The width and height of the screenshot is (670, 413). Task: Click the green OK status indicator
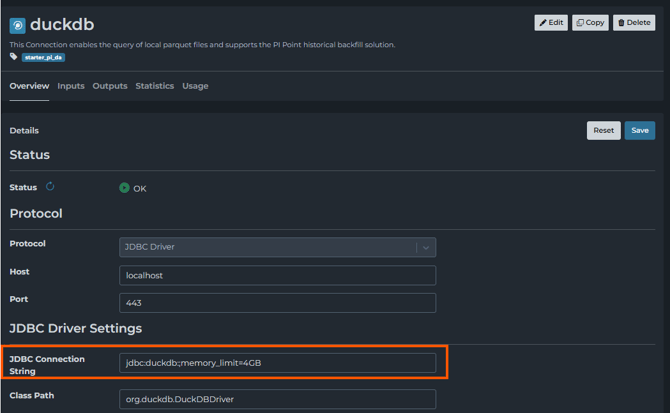pos(124,188)
